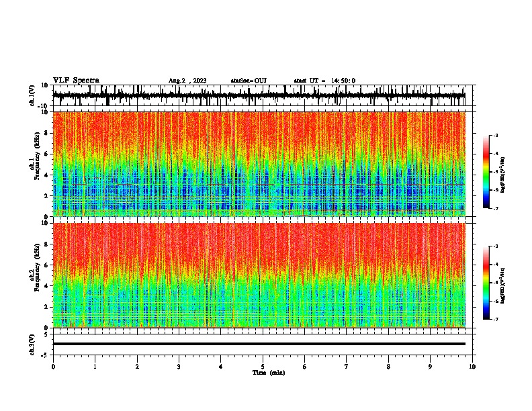Click time axis tick label "7"

pos(347,367)
